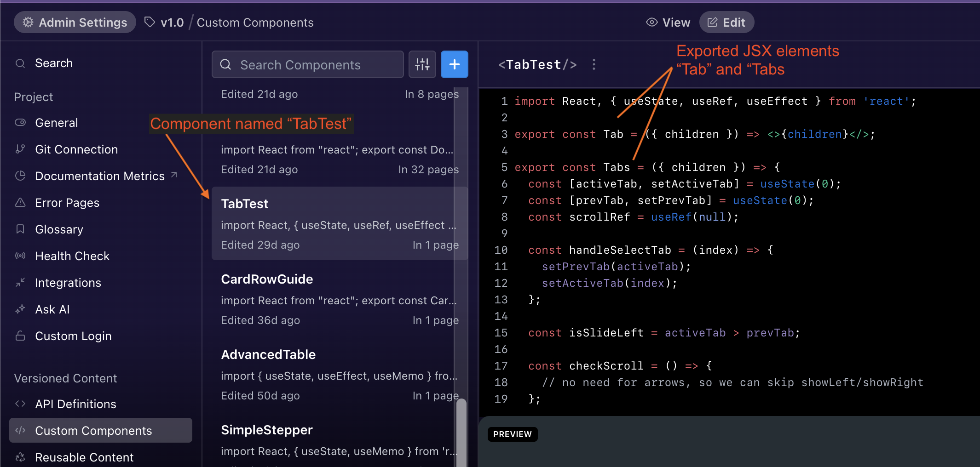The image size is (980, 467).
Task: Click the Custom Login lock icon
Action: click(x=20, y=336)
